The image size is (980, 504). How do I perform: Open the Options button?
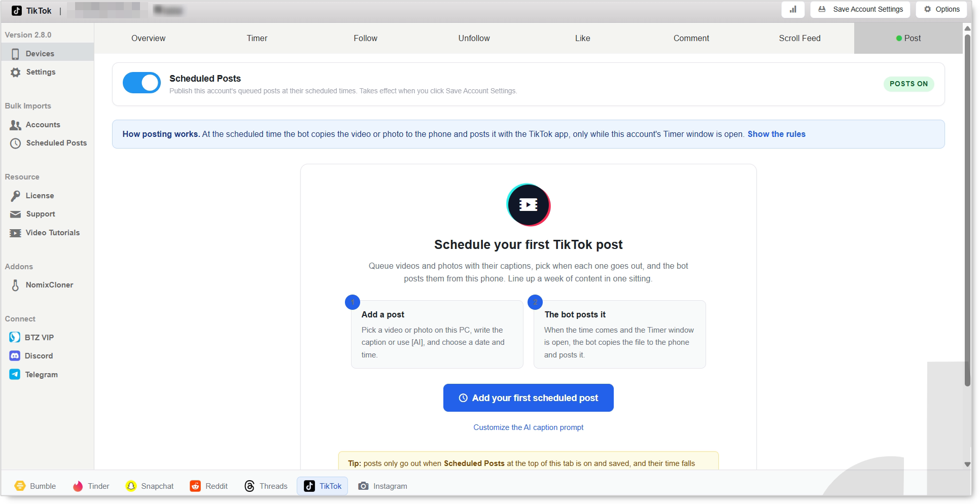941,9
